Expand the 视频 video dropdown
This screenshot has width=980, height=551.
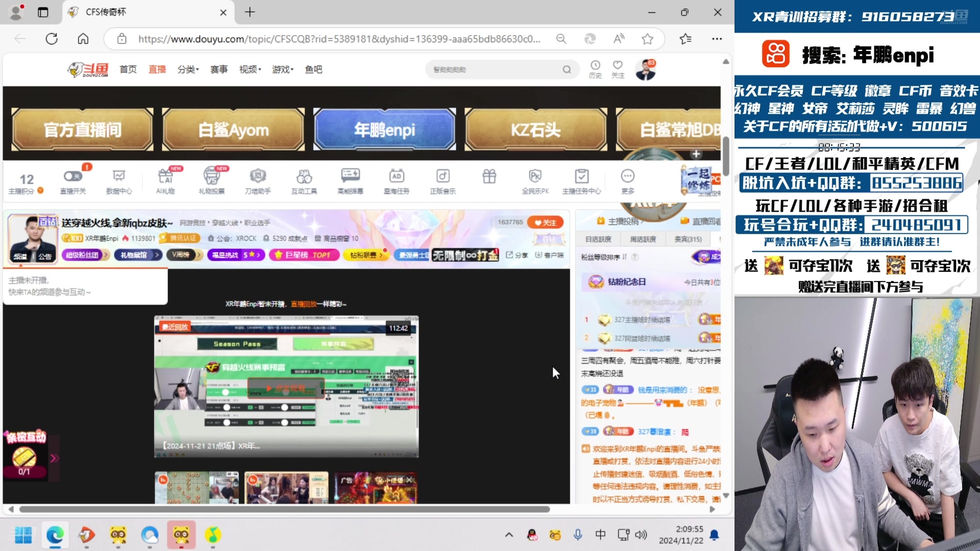tap(250, 69)
